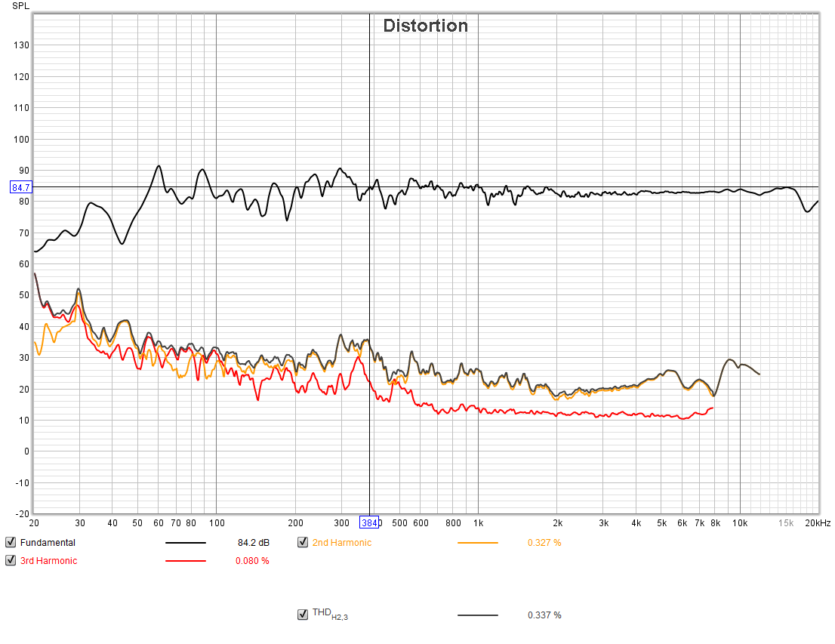Click the 0.327 % second harmonic value
The height and width of the screenshot is (644, 835).
coord(544,543)
